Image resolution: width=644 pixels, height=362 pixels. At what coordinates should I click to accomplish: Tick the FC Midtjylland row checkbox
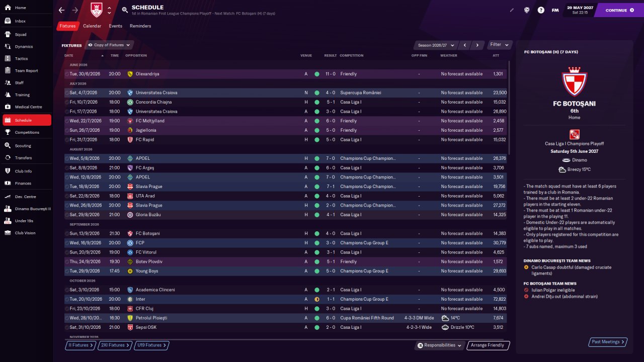[67, 121]
